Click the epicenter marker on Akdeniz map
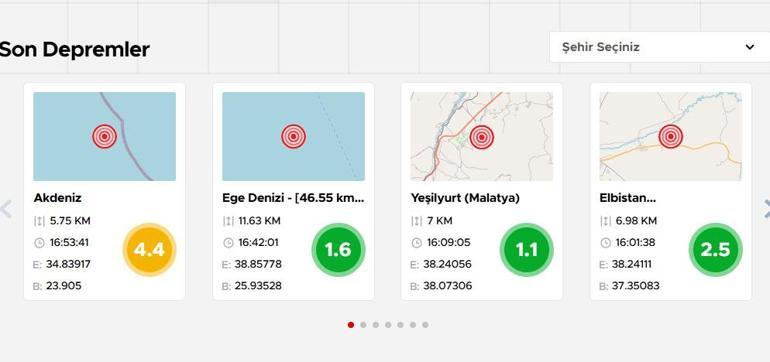 (105, 137)
